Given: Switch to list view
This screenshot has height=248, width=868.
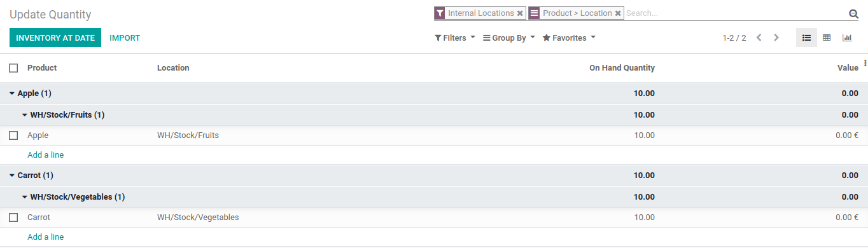Looking at the screenshot, I should [x=806, y=38].
